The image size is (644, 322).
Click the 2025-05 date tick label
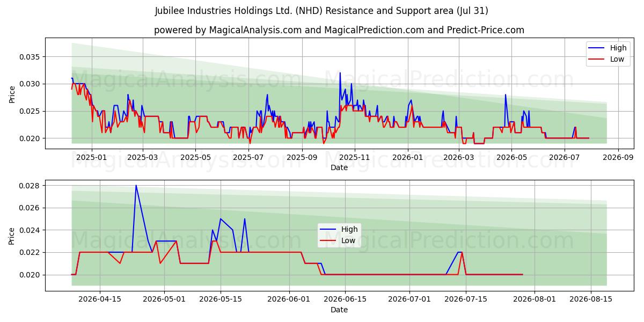195,157
